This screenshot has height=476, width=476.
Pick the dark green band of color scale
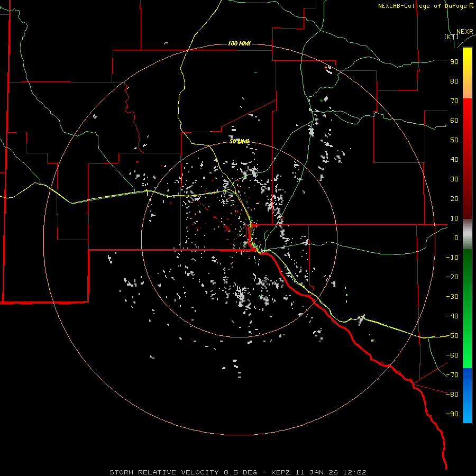[467, 264]
